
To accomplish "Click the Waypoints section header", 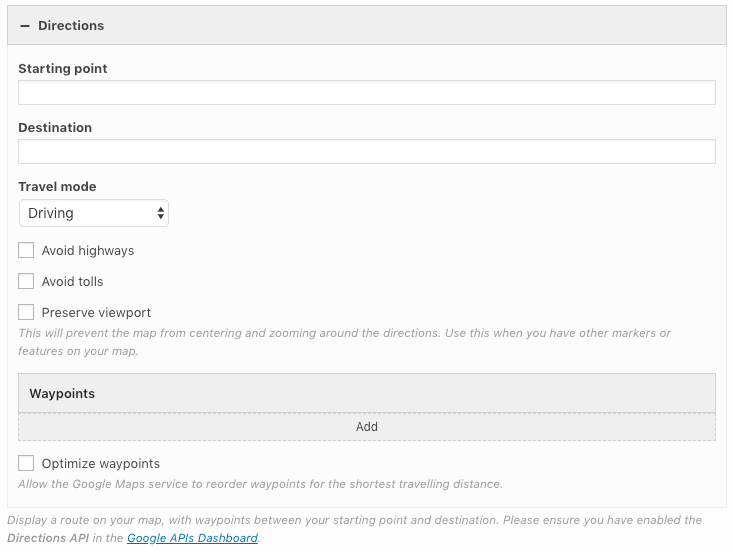I will [62, 394].
